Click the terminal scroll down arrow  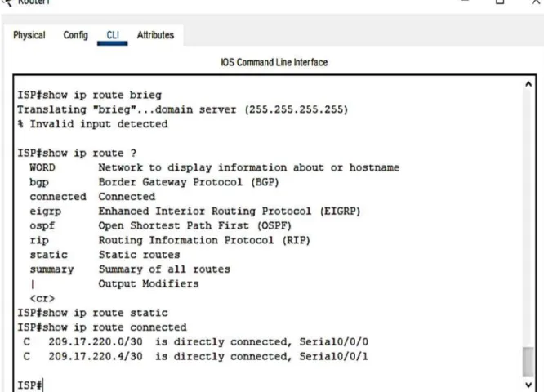click(528, 385)
